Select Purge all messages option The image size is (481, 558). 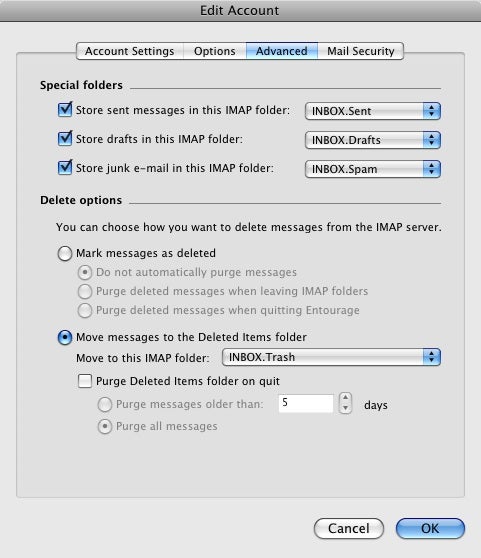(x=105, y=426)
